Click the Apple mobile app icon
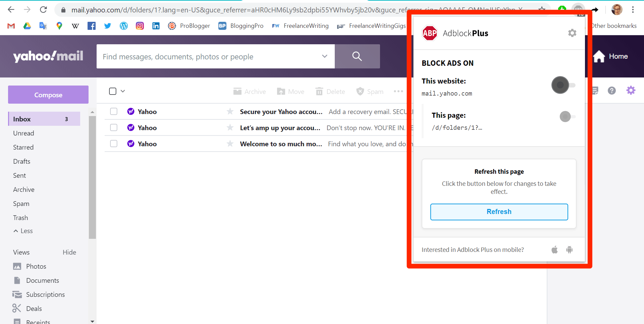 pos(555,250)
